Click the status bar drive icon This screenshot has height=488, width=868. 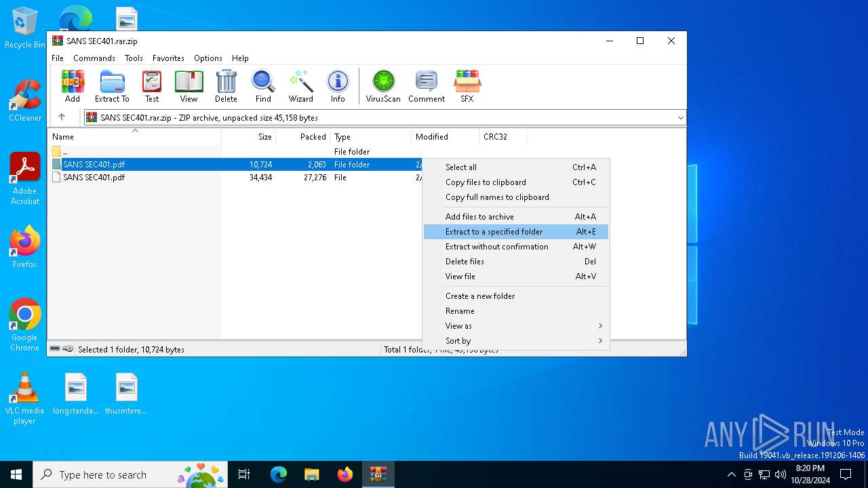click(x=55, y=349)
